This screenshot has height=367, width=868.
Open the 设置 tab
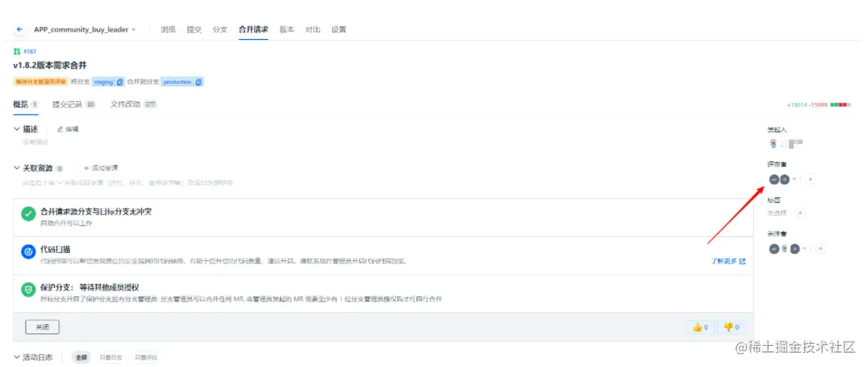(x=339, y=29)
